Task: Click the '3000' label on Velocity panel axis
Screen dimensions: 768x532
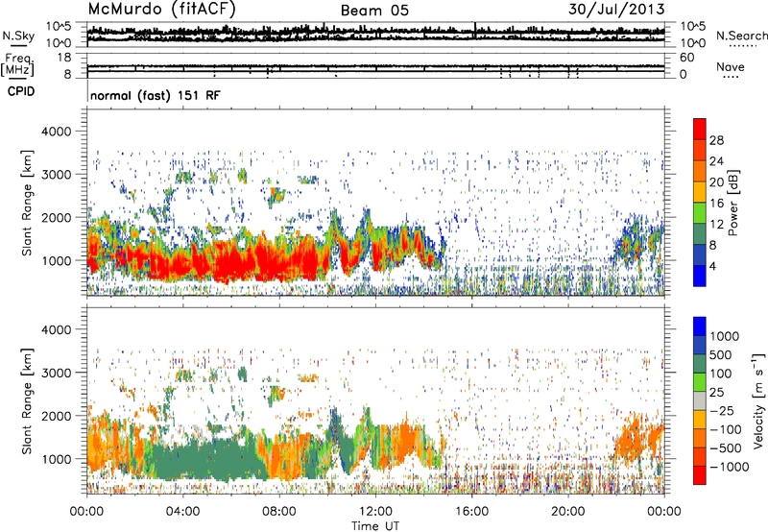Action: 56,373
